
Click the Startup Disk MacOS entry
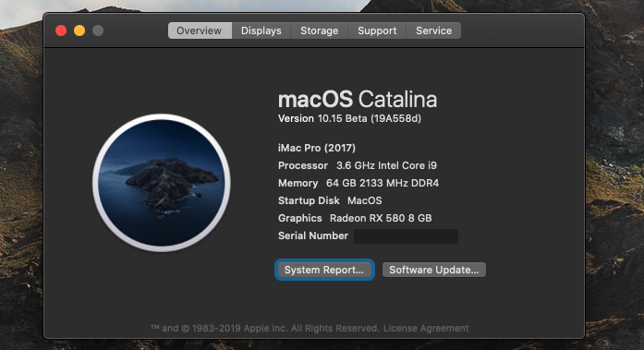[x=330, y=200]
